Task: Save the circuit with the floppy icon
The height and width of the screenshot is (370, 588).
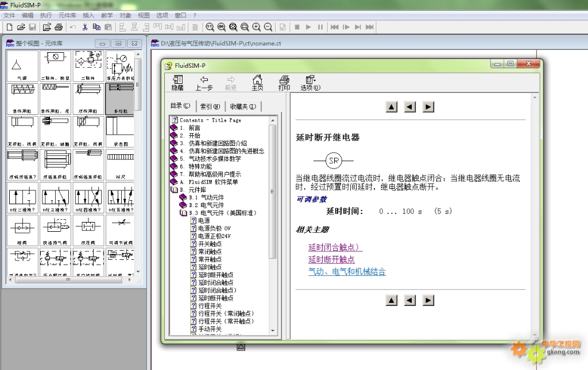Action: click(33, 27)
